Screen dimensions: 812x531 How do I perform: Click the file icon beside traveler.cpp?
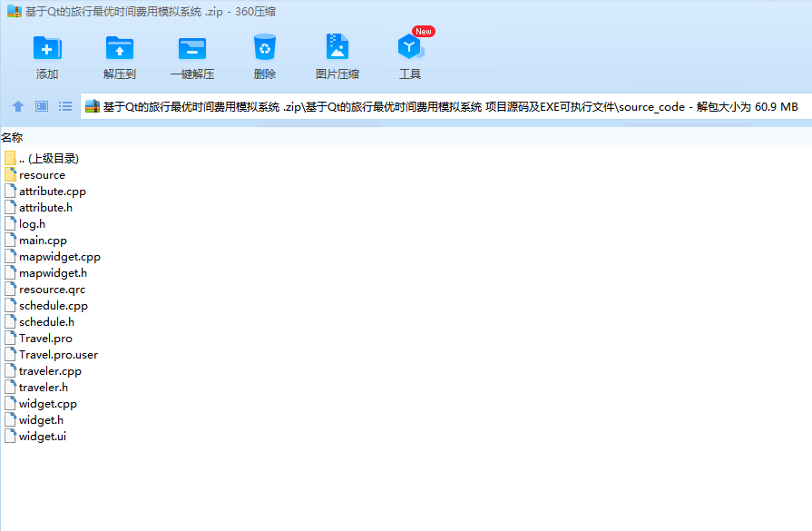tap(10, 370)
